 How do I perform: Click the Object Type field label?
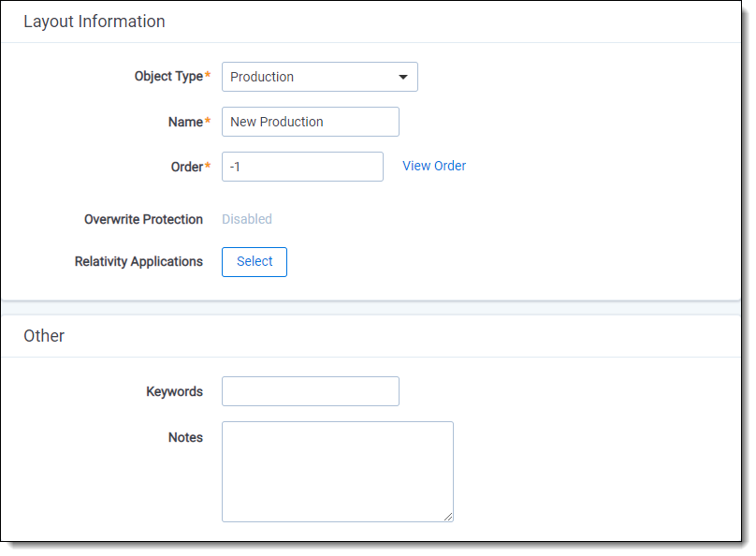[167, 77]
